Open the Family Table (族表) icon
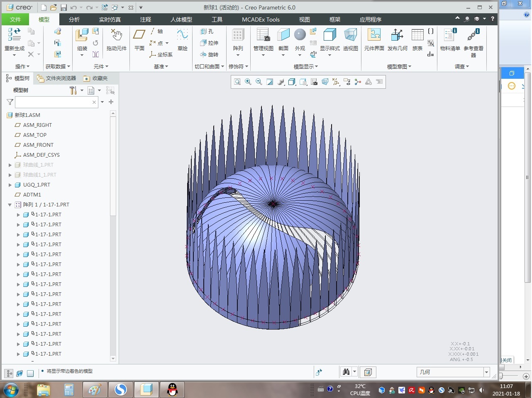This screenshot has width=532, height=398. point(417,35)
